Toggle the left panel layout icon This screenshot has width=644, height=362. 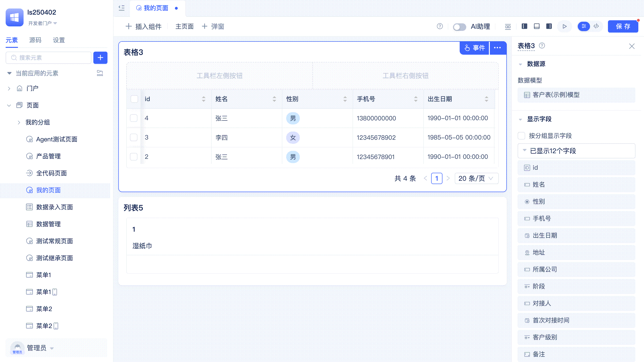(524, 26)
